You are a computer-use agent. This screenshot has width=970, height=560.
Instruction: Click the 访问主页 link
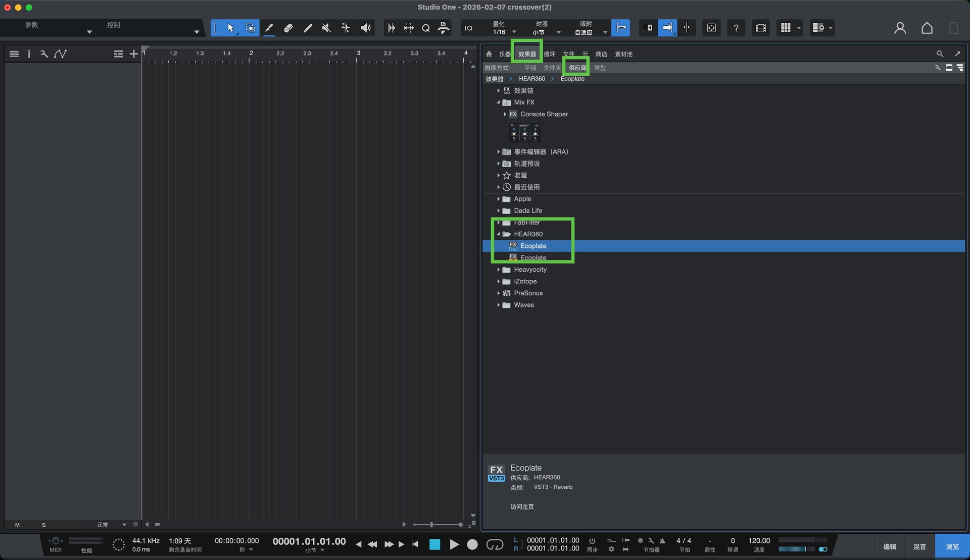coord(522,506)
